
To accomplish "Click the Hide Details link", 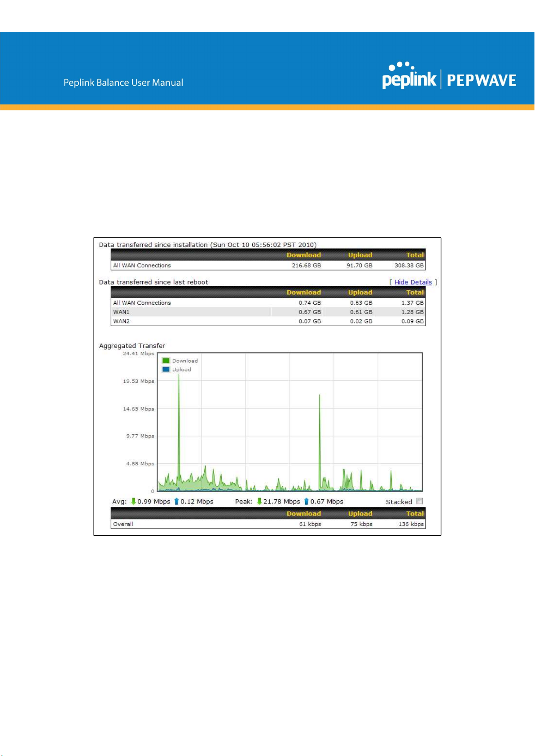I will point(413,282).
